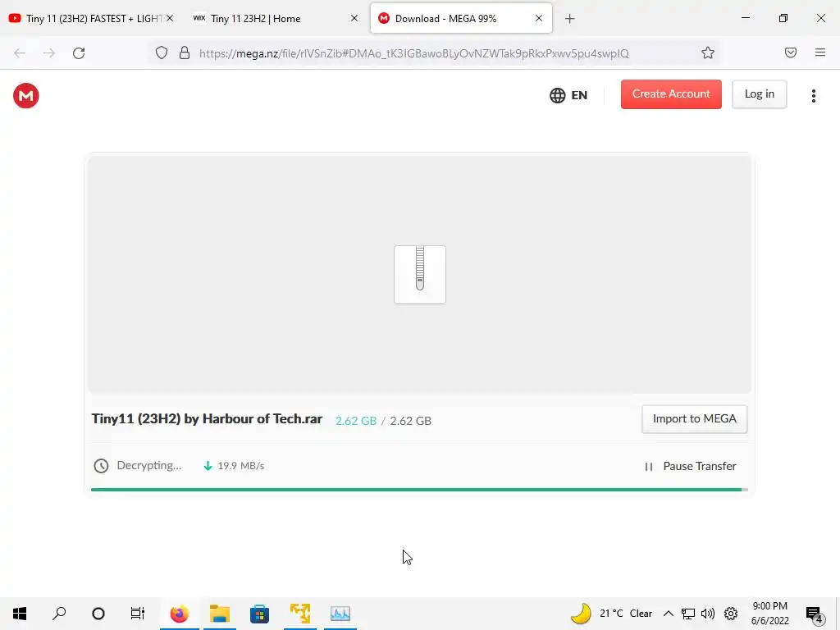This screenshot has width=840, height=630.
Task: Bookmark this page with the star
Action: [708, 52]
